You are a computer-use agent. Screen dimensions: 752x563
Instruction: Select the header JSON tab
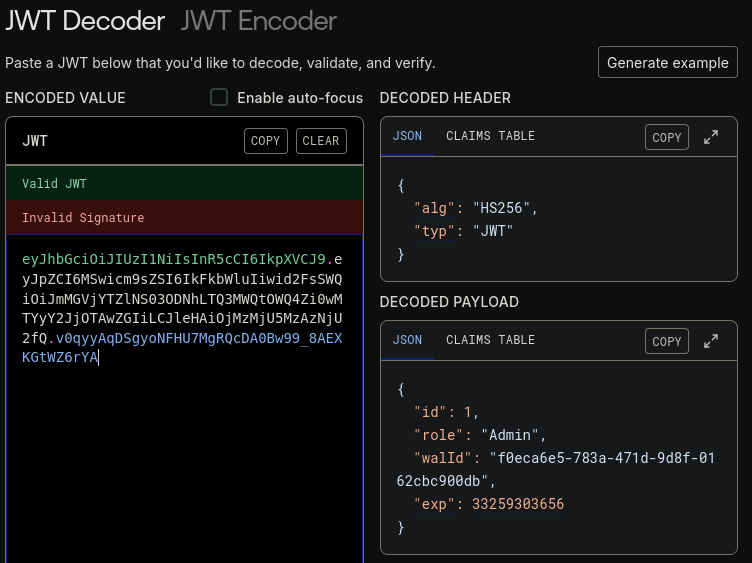click(x=407, y=136)
